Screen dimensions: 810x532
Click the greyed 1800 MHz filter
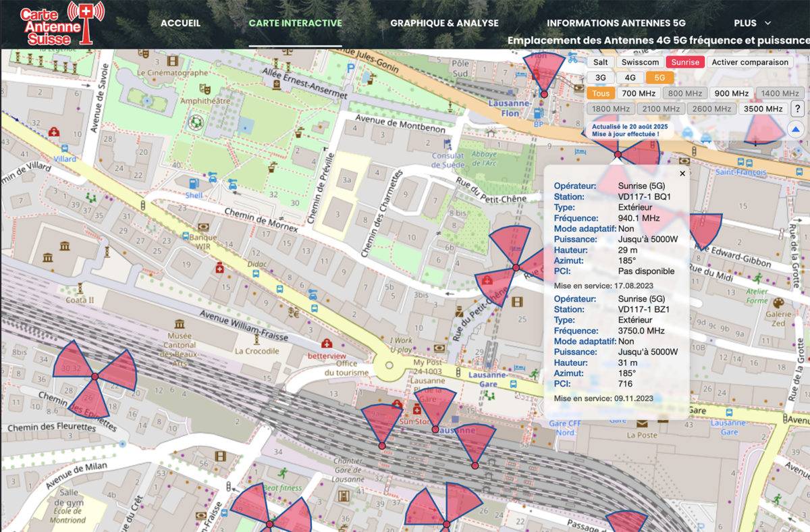click(x=611, y=109)
